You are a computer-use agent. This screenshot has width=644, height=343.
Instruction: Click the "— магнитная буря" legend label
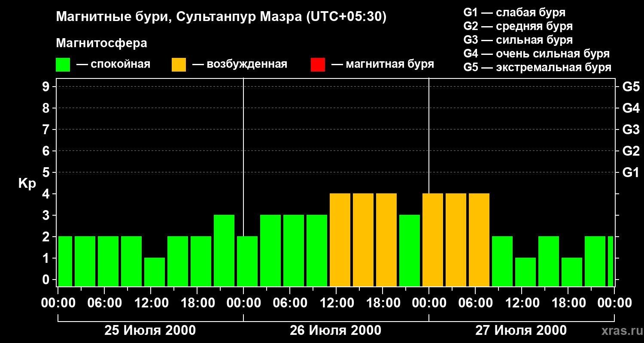[383, 64]
